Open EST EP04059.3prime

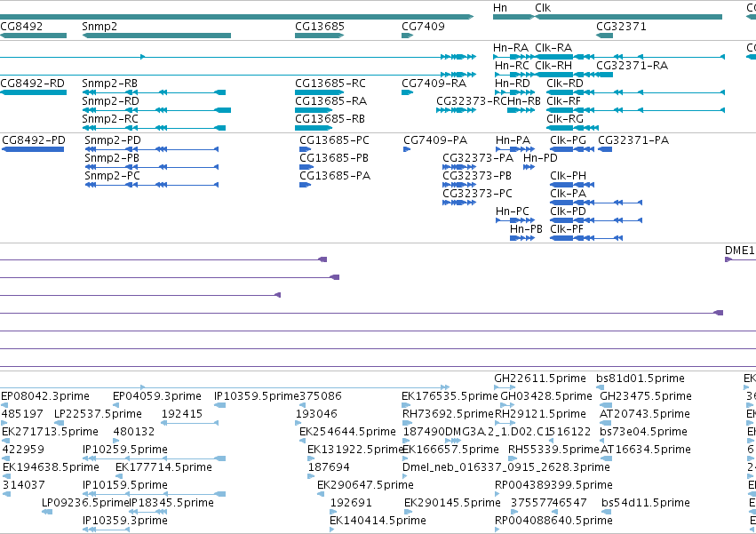coord(157,396)
